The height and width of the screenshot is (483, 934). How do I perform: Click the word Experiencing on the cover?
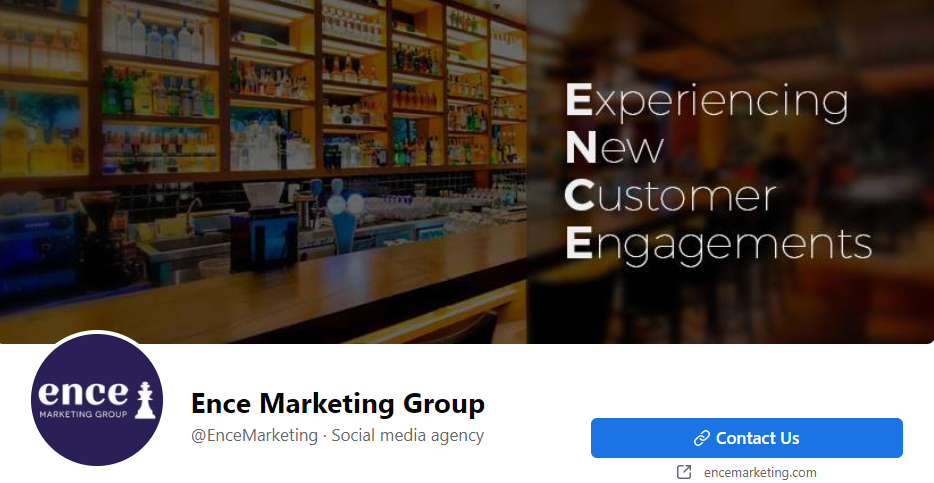click(x=706, y=101)
